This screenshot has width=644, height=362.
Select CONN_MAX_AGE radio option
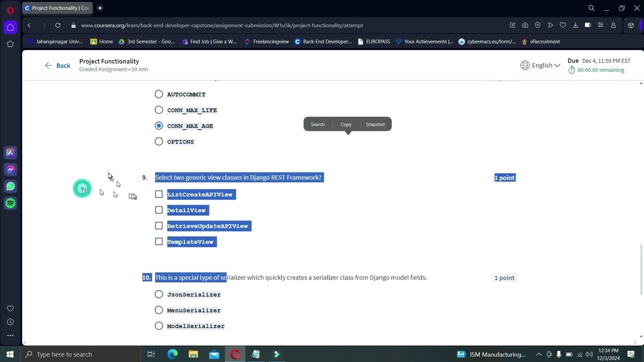pyautogui.click(x=159, y=126)
